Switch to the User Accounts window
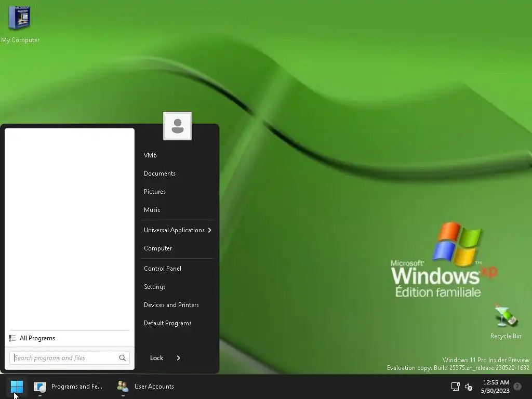This screenshot has height=399, width=532. click(146, 387)
